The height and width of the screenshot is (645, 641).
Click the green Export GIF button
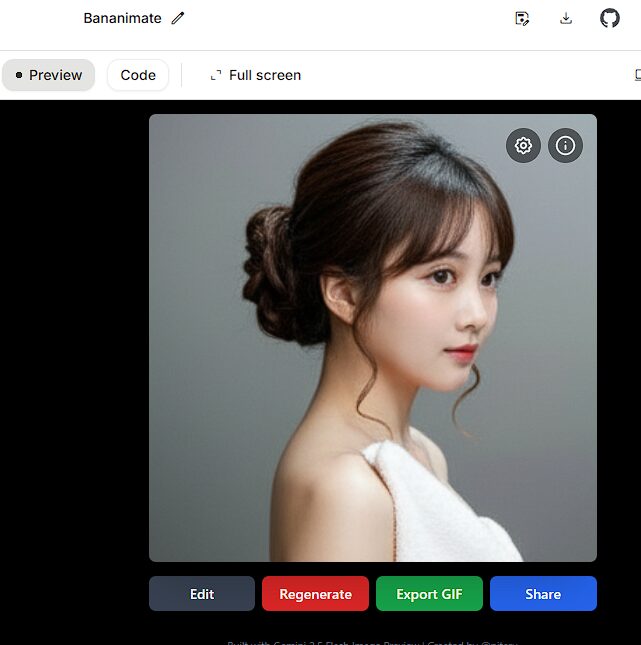pos(429,594)
